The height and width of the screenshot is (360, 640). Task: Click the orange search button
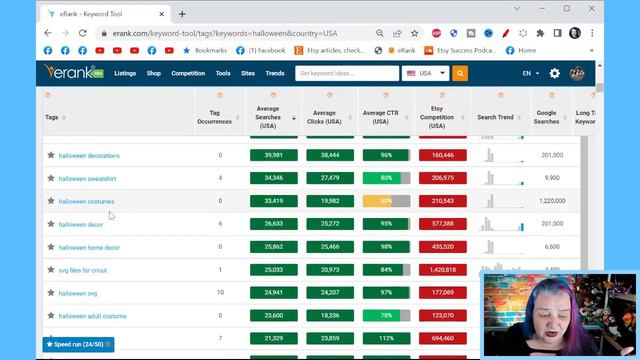pyautogui.click(x=460, y=73)
